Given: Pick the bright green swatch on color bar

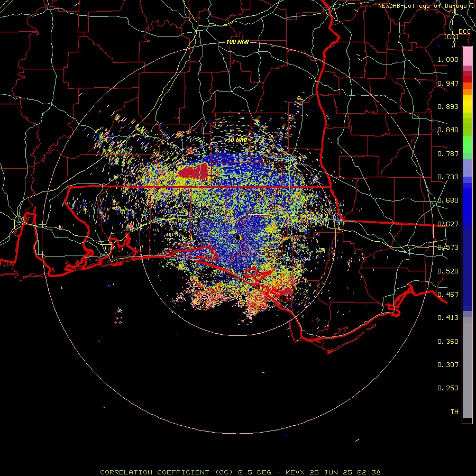Looking at the screenshot, I should 467,144.
